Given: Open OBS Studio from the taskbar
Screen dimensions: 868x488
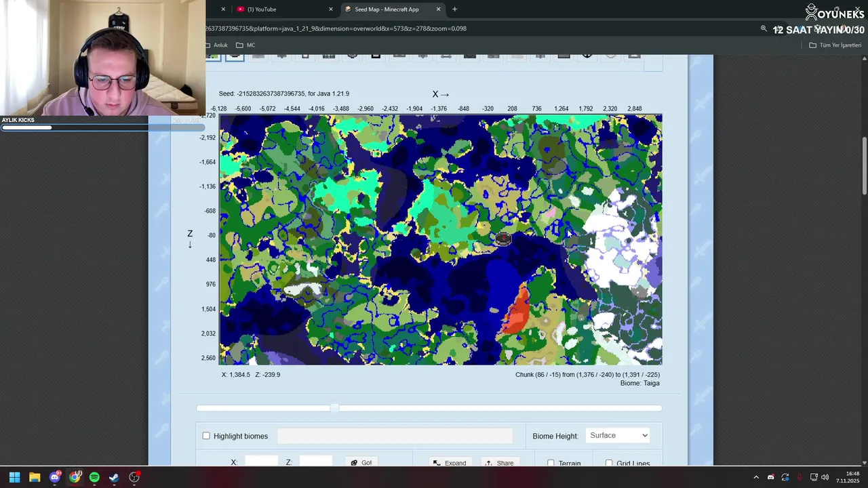Looking at the screenshot, I should coord(134,477).
